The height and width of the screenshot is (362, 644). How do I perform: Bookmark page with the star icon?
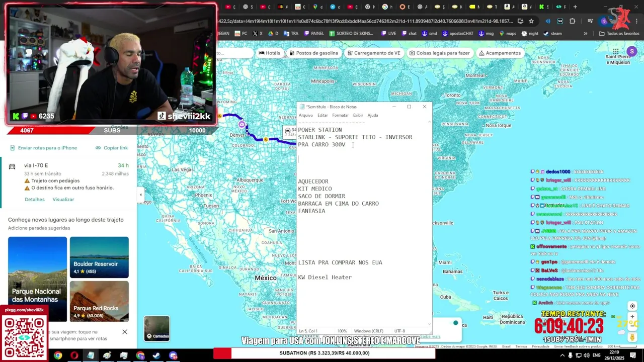[531, 21]
